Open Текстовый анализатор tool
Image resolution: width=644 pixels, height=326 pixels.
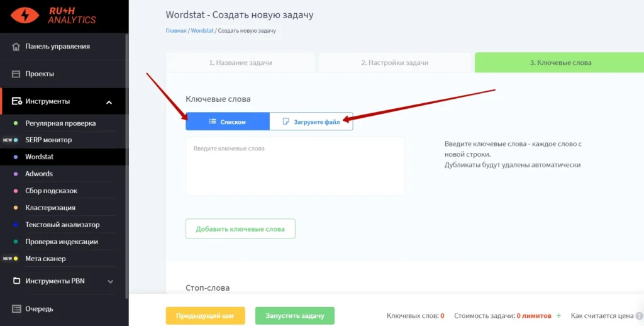pyautogui.click(x=62, y=225)
